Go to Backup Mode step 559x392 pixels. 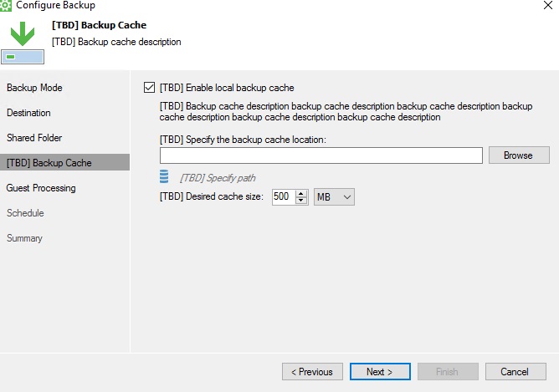pos(34,88)
